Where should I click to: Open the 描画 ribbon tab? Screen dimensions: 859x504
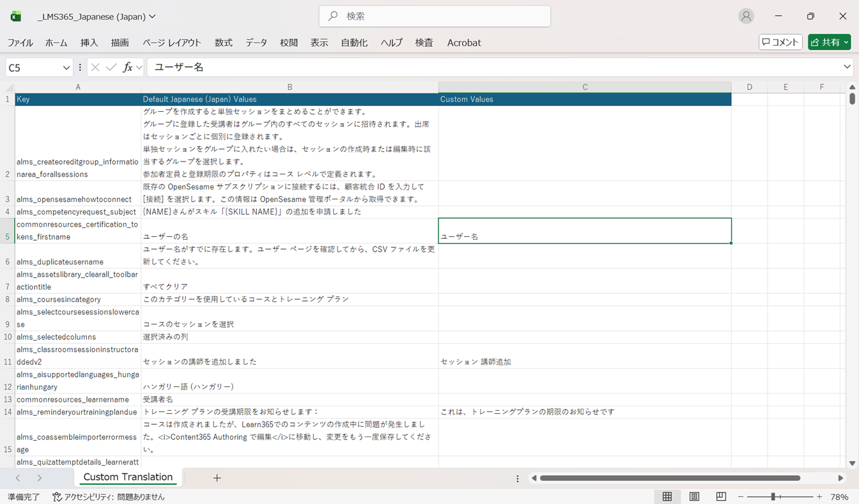point(120,43)
